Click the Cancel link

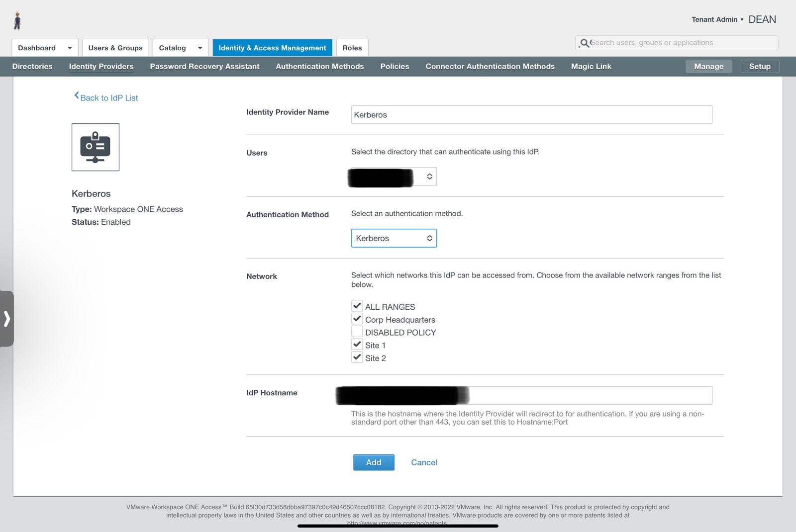[424, 462]
